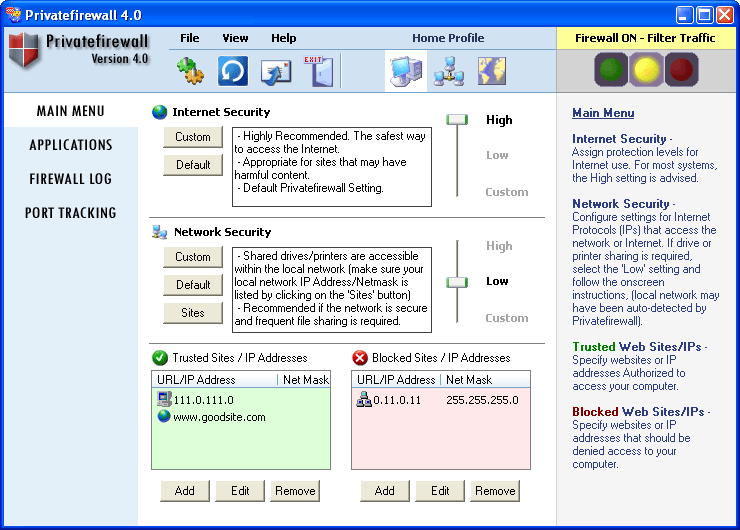The height and width of the screenshot is (530, 740).
Task: Click network icon beside 0.11.0.11
Action: tap(364, 400)
